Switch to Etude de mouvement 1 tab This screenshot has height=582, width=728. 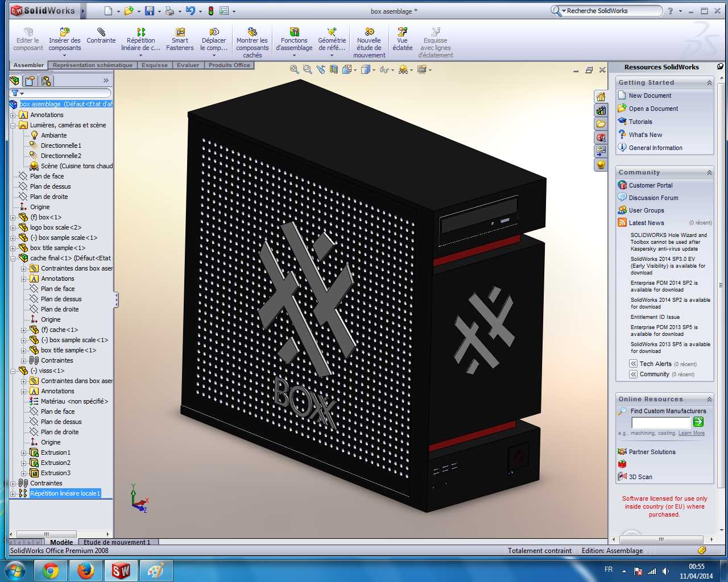pos(117,542)
